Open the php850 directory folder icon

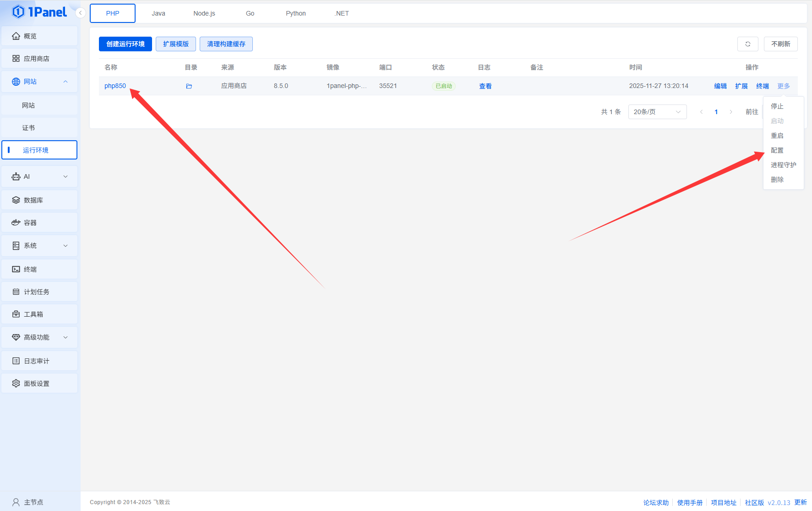(189, 86)
